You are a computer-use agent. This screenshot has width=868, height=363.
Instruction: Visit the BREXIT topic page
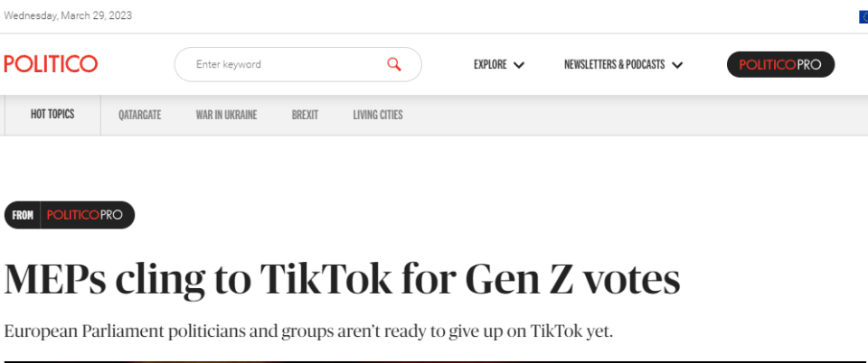pos(305,115)
